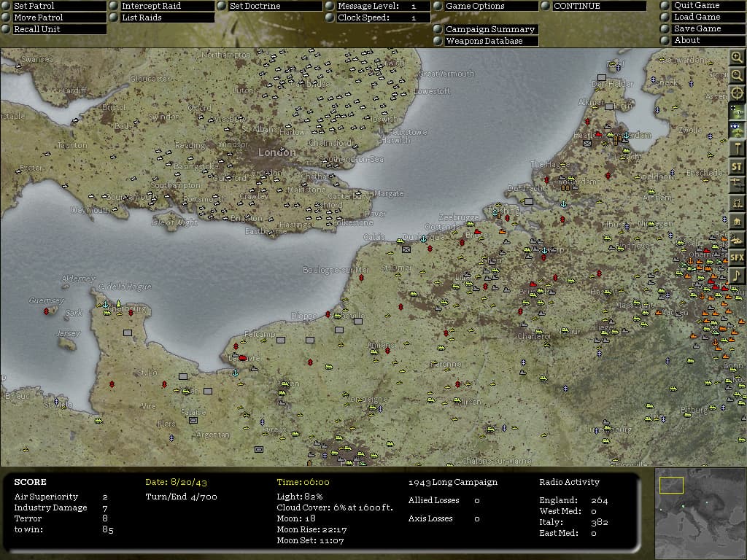Click Save Game
The height and width of the screenshot is (560, 747).
coord(709,28)
